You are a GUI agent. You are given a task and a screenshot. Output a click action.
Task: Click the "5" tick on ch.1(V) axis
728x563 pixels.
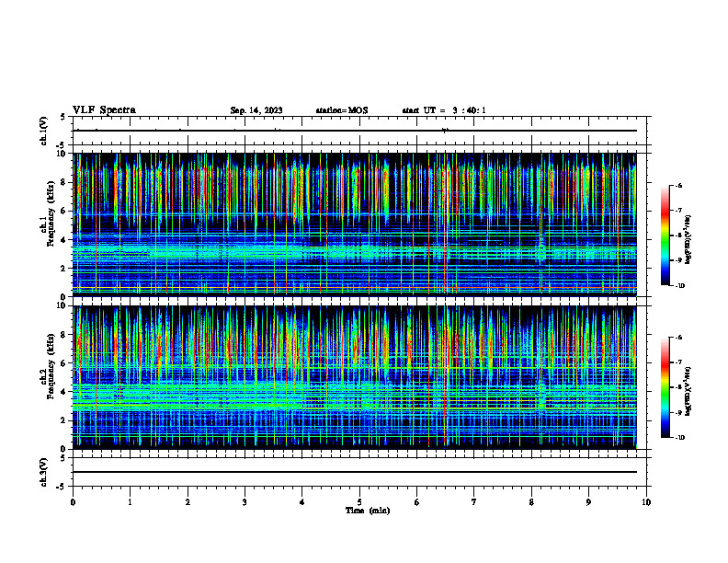(x=63, y=117)
